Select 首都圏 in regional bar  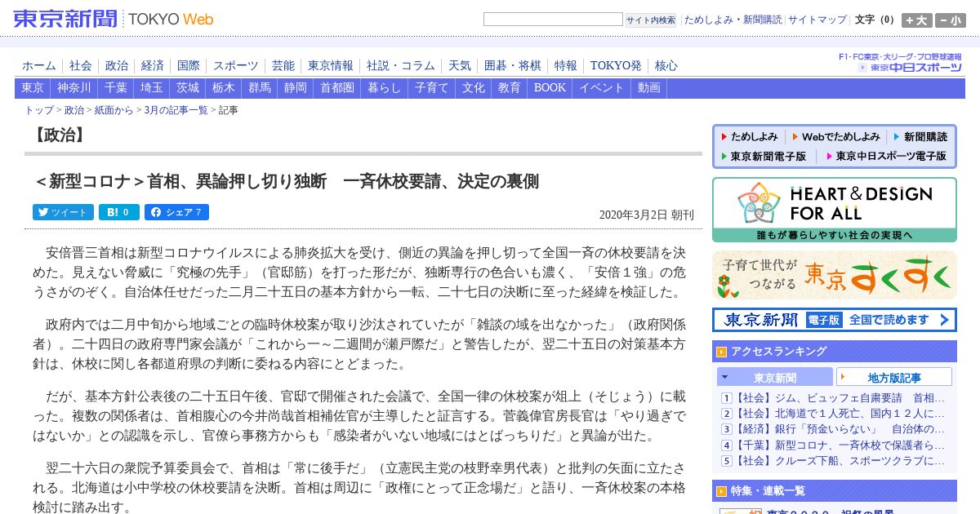tap(337, 88)
